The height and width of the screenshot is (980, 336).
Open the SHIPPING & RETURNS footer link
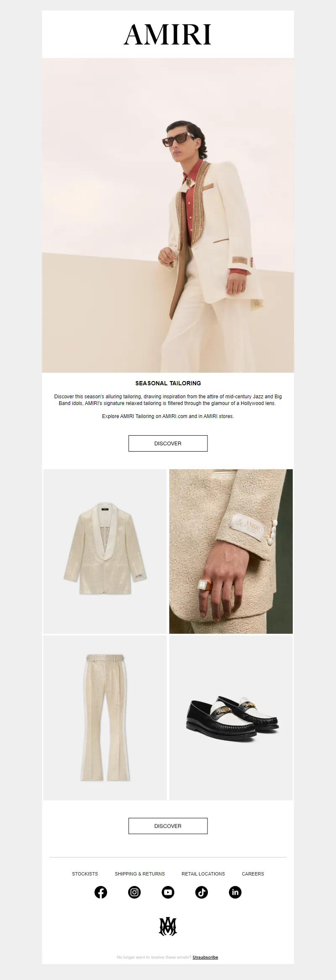click(x=140, y=874)
